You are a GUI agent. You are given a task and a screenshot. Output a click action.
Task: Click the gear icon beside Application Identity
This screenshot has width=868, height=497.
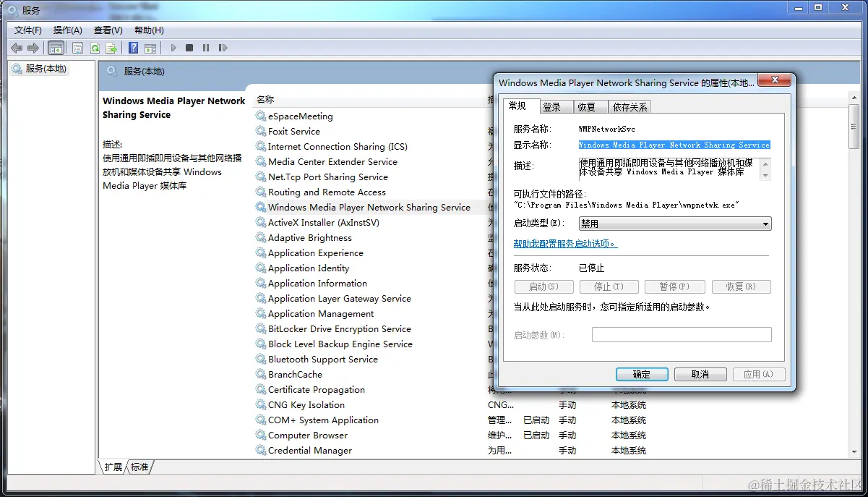point(261,268)
